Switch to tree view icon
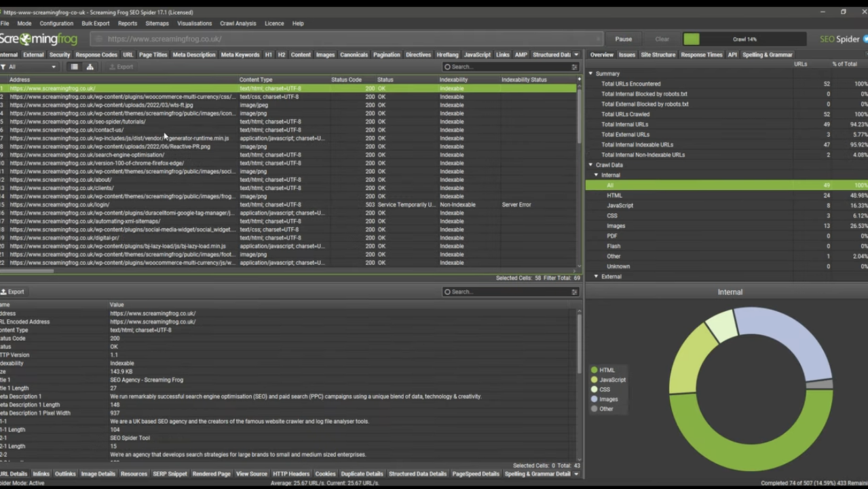This screenshot has height=489, width=868. pos(90,67)
